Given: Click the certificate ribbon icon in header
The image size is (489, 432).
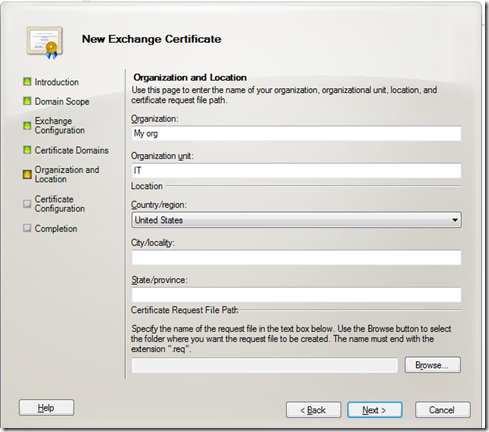Looking at the screenshot, I should 45,43.
